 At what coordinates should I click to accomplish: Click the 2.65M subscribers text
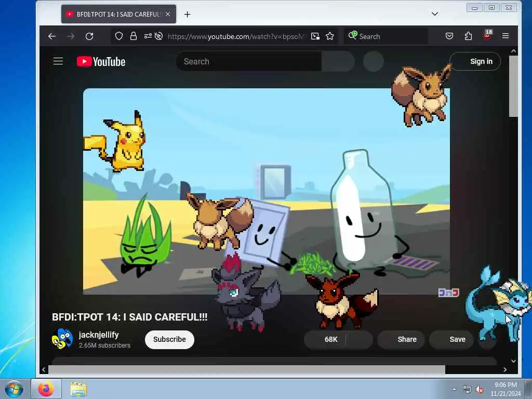[104, 345]
